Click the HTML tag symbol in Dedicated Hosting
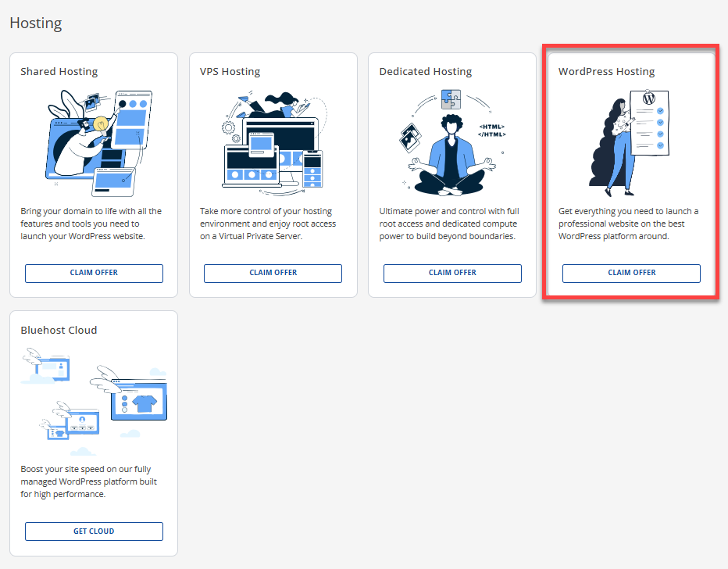The width and height of the screenshot is (728, 569). pyautogui.click(x=492, y=131)
